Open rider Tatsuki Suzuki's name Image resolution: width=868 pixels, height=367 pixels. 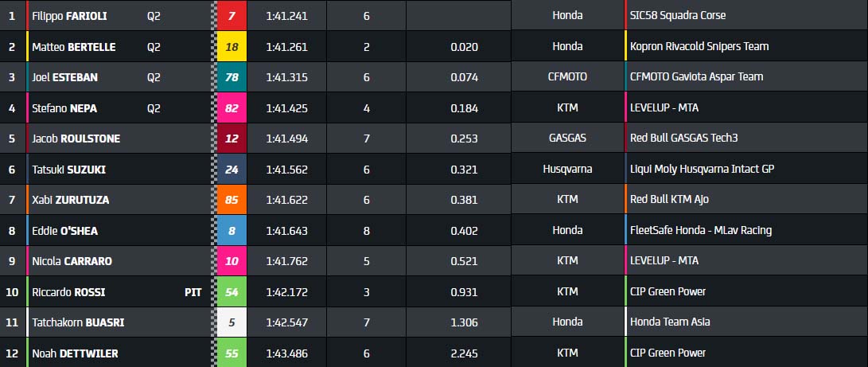[68, 170]
